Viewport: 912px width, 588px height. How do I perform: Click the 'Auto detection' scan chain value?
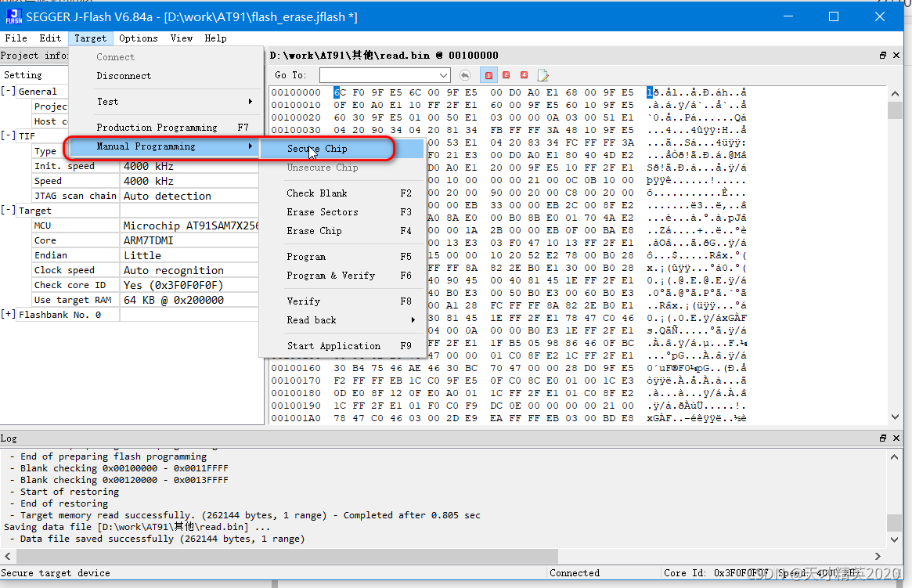[167, 196]
